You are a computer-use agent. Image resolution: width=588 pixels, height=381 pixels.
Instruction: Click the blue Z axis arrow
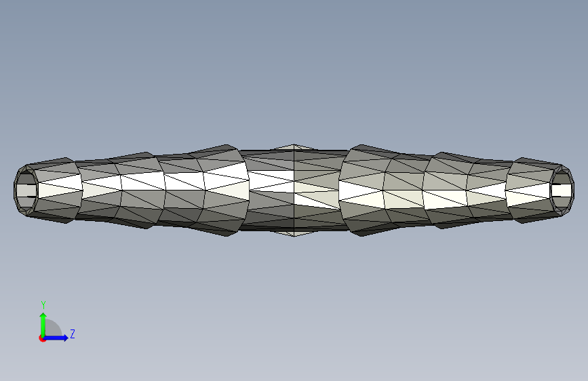tap(56, 338)
